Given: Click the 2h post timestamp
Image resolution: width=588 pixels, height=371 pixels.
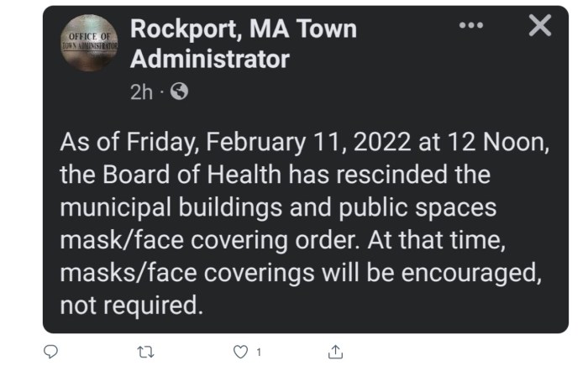Looking at the screenshot, I should click(x=141, y=92).
